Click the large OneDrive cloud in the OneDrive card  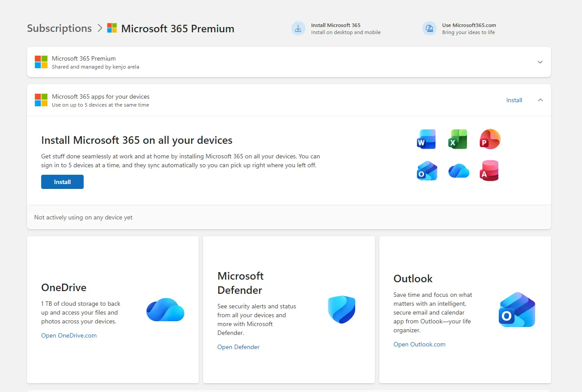(166, 310)
